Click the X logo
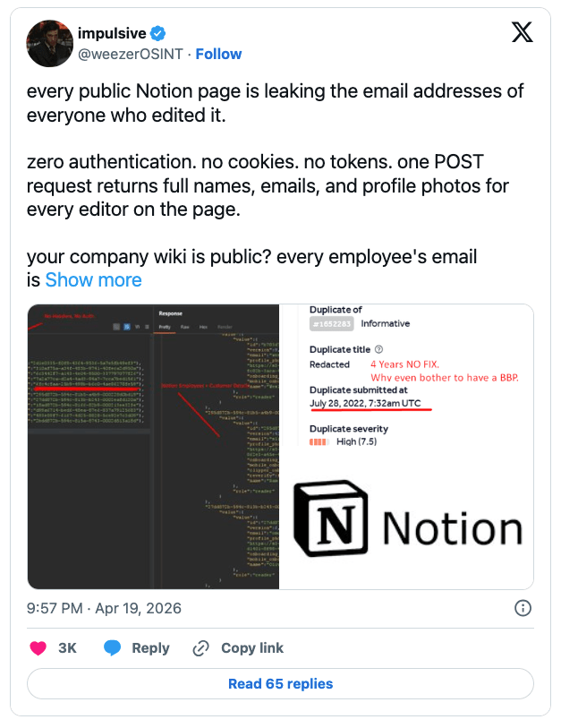 [522, 33]
